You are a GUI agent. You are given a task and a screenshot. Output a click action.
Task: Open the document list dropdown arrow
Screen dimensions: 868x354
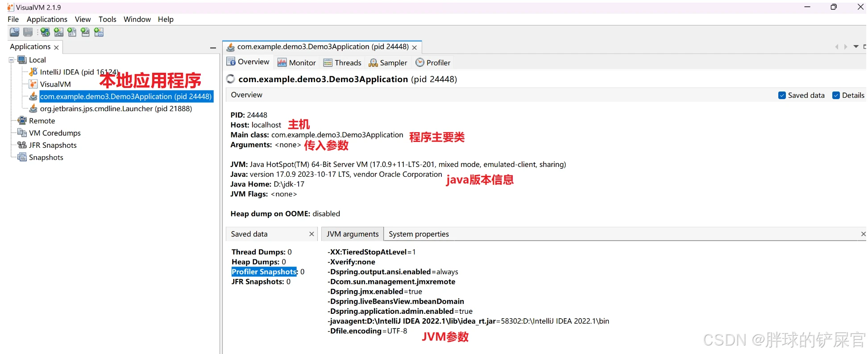856,46
